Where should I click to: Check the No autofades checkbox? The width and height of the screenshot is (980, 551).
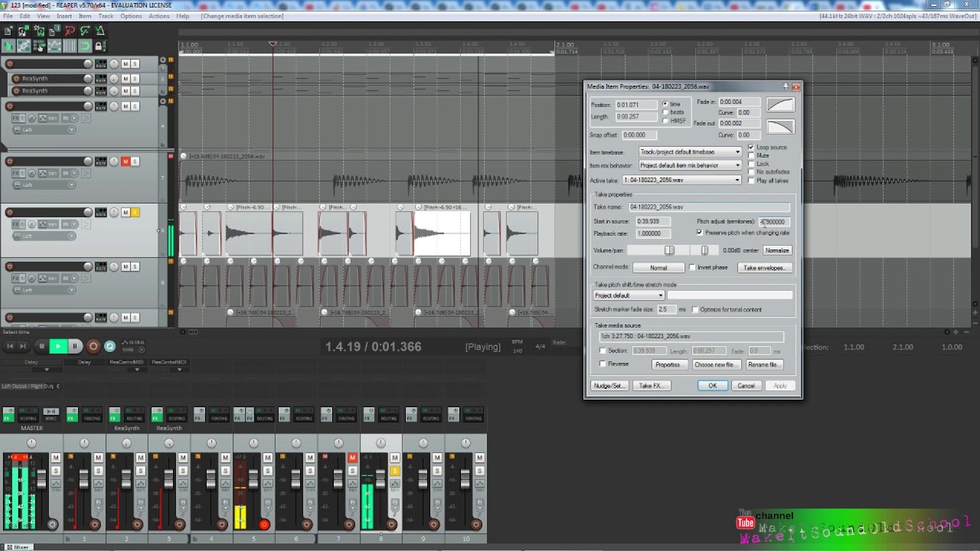(x=751, y=172)
